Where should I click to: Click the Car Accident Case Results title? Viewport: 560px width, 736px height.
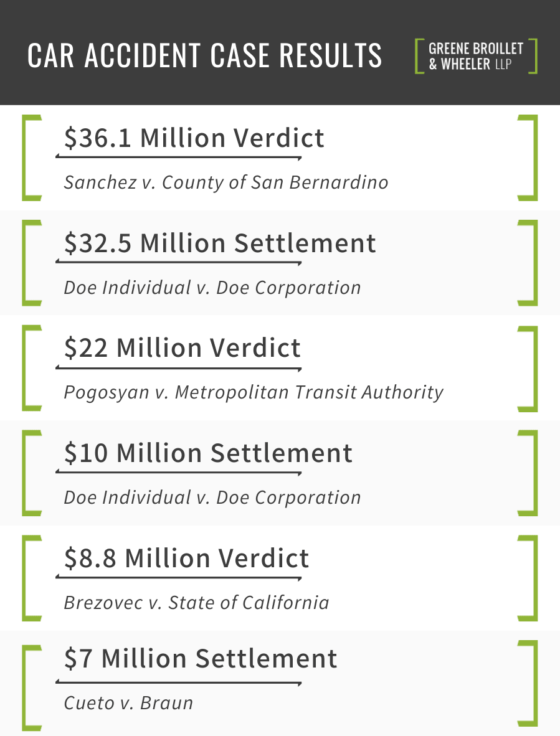pos(205,56)
